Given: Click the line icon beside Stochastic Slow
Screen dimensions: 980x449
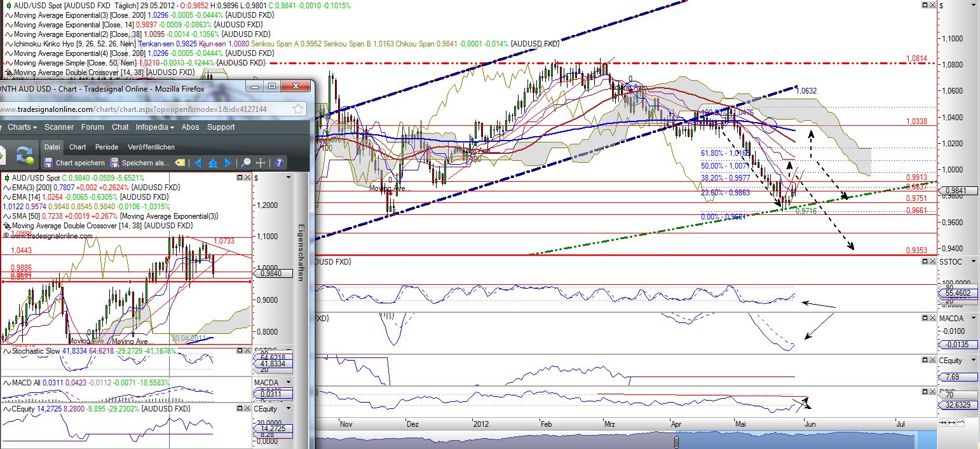Looking at the screenshot, I should click(x=7, y=351).
